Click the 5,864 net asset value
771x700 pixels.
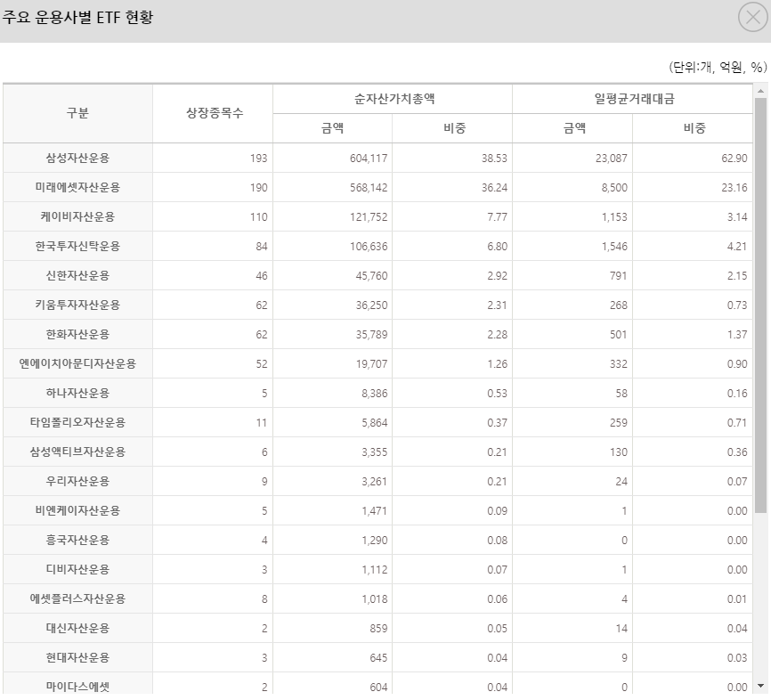[x=374, y=422]
